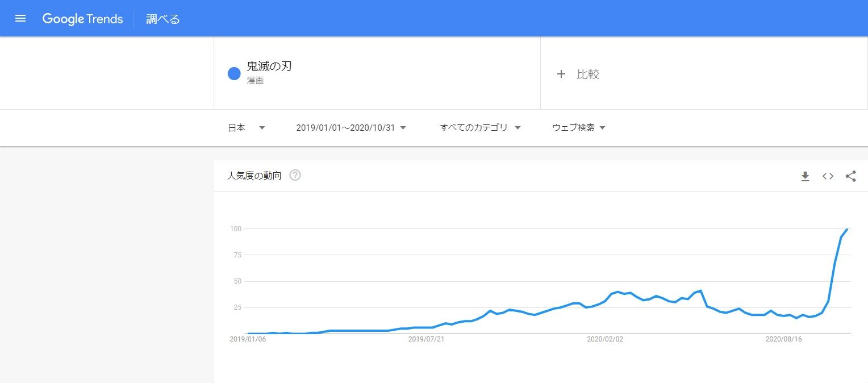Download the interest chart as CSV

pyautogui.click(x=804, y=176)
